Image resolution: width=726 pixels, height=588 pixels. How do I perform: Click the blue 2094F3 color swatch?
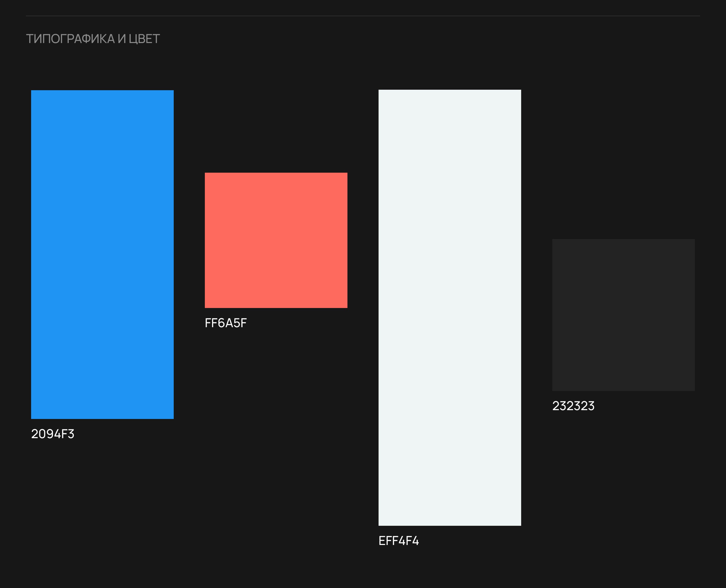102,254
